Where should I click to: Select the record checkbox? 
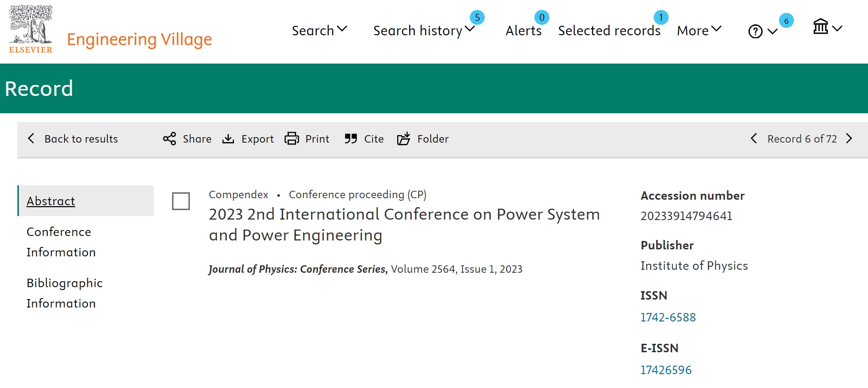(181, 201)
